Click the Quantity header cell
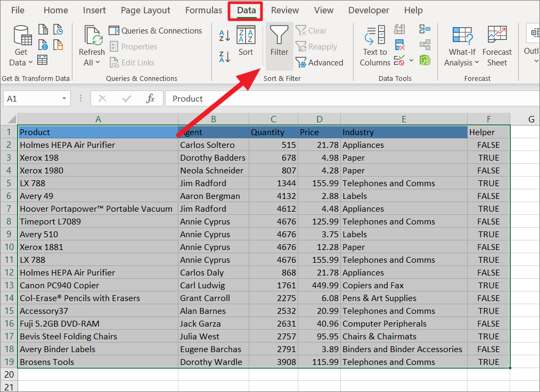Viewport: 540px width, 392px height. tap(273, 132)
